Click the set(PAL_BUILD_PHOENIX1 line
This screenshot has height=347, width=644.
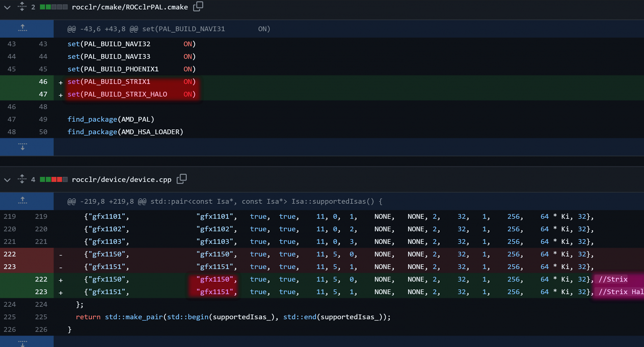(x=132, y=69)
